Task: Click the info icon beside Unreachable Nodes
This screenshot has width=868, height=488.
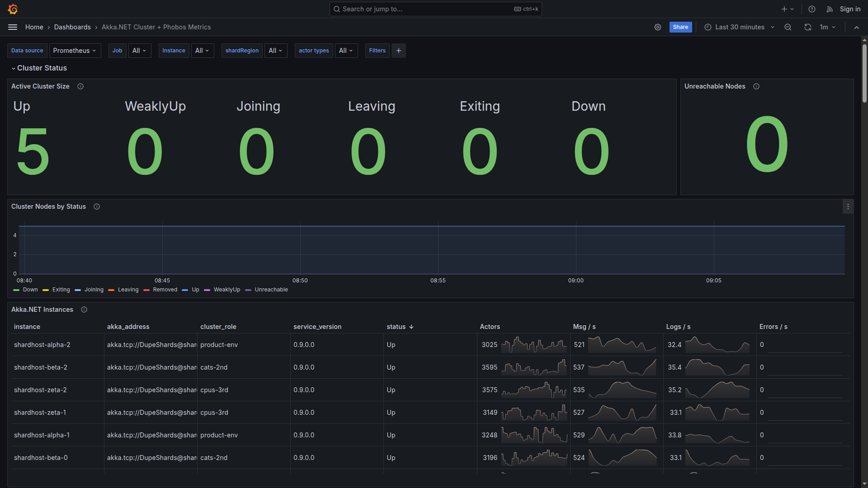Action: (756, 86)
